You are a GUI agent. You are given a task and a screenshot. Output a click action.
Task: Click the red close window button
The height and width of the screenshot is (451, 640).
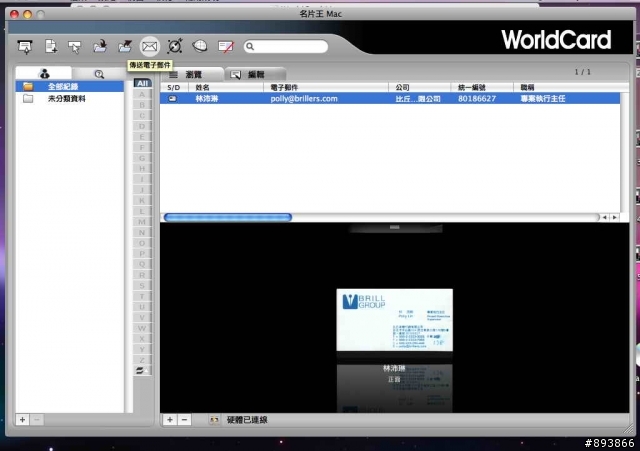[14, 14]
